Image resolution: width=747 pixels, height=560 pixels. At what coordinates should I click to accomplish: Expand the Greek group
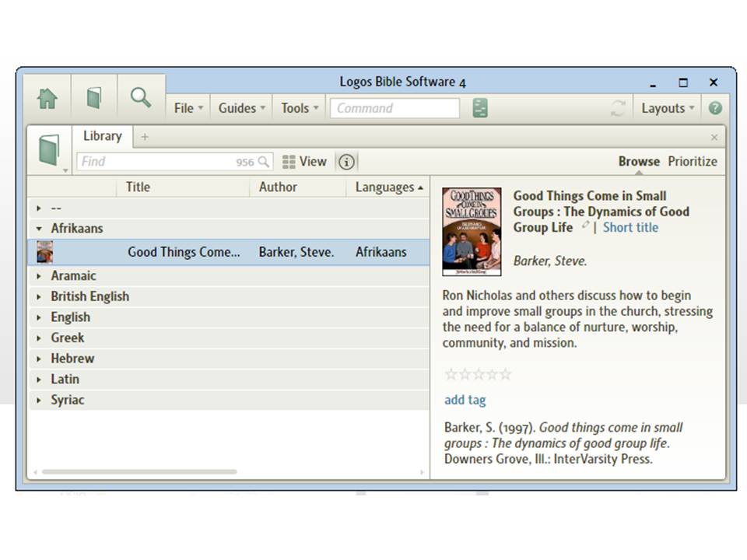click(39, 338)
